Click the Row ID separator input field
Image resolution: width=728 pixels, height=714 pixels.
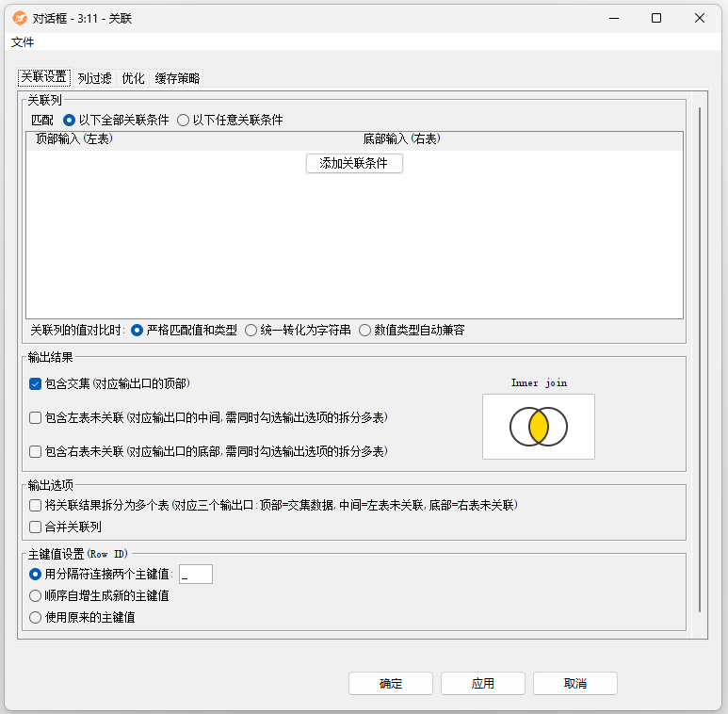196,575
